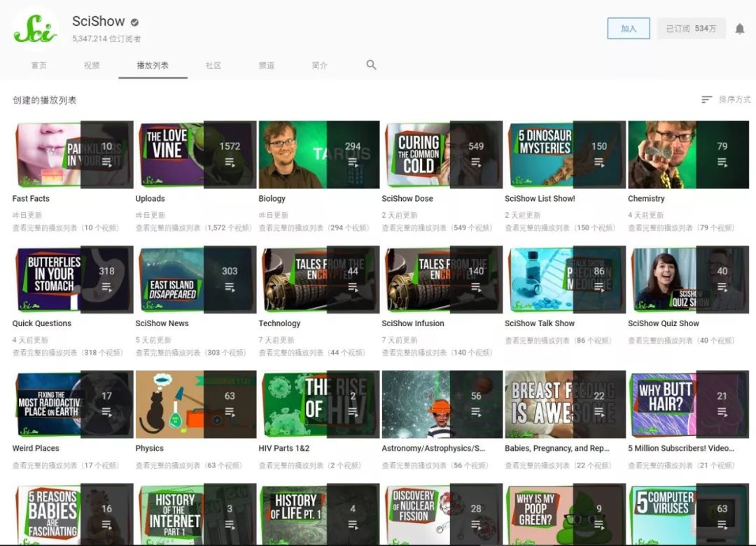Click the playlist icon on Chemistry thumbnail
Viewport: 756px width, 546px height.
click(x=722, y=162)
